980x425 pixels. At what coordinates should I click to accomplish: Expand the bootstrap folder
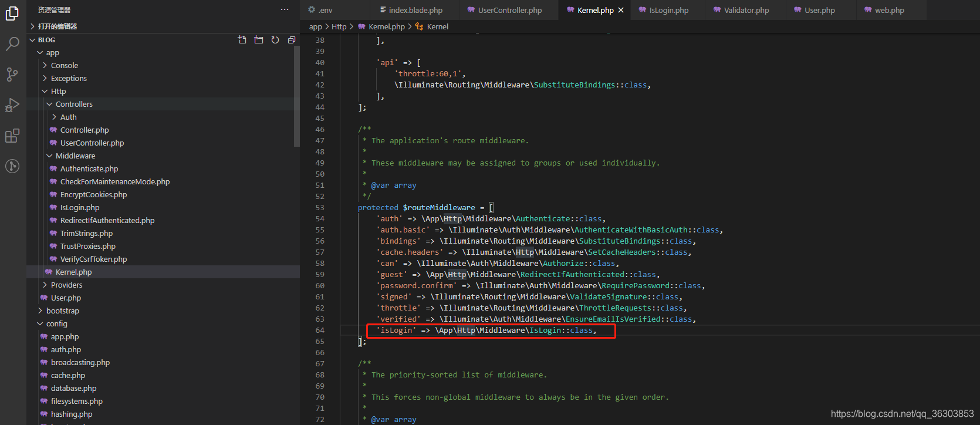click(163, 311)
